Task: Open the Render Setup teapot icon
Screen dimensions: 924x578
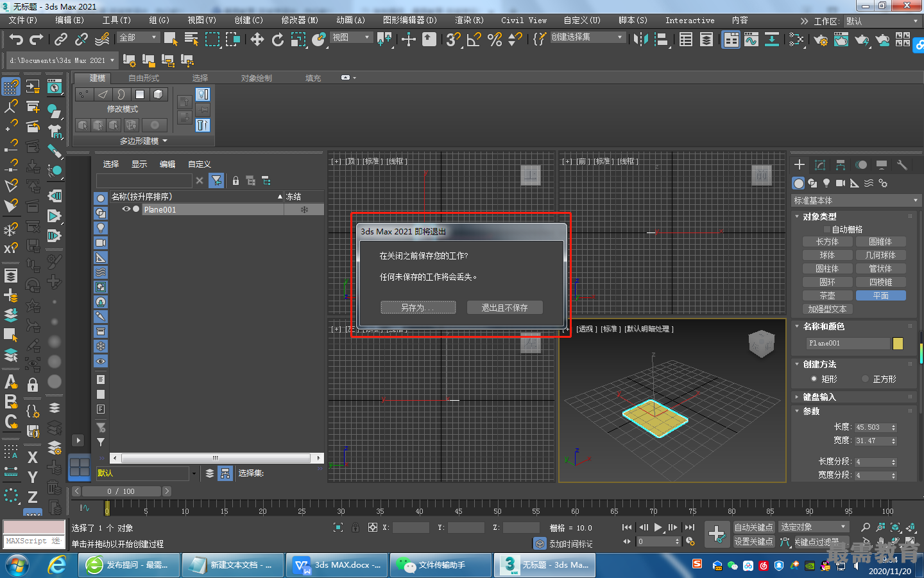Action: [x=821, y=40]
